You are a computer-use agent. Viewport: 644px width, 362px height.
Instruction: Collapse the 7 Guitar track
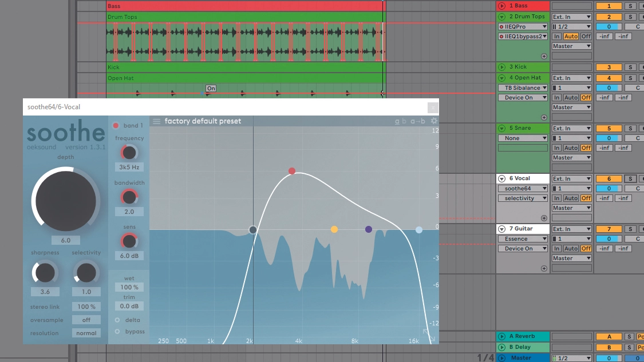click(501, 229)
